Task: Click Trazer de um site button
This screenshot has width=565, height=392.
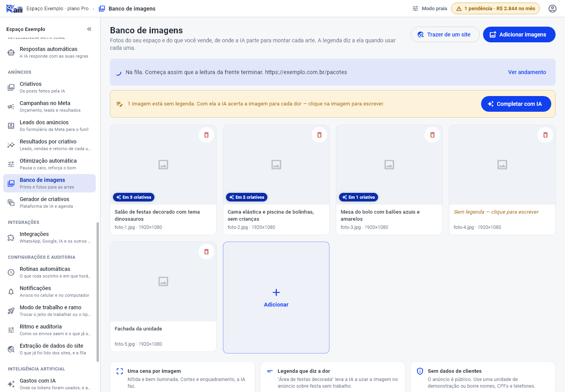Action: click(445, 34)
